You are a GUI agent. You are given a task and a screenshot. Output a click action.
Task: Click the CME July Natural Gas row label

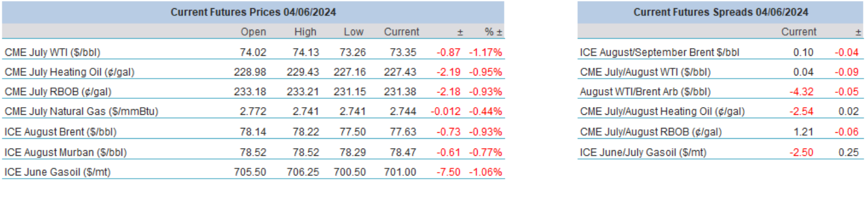(81, 111)
